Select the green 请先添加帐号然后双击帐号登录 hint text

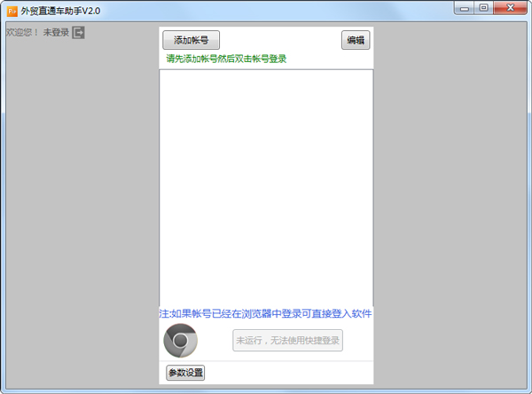226,59
